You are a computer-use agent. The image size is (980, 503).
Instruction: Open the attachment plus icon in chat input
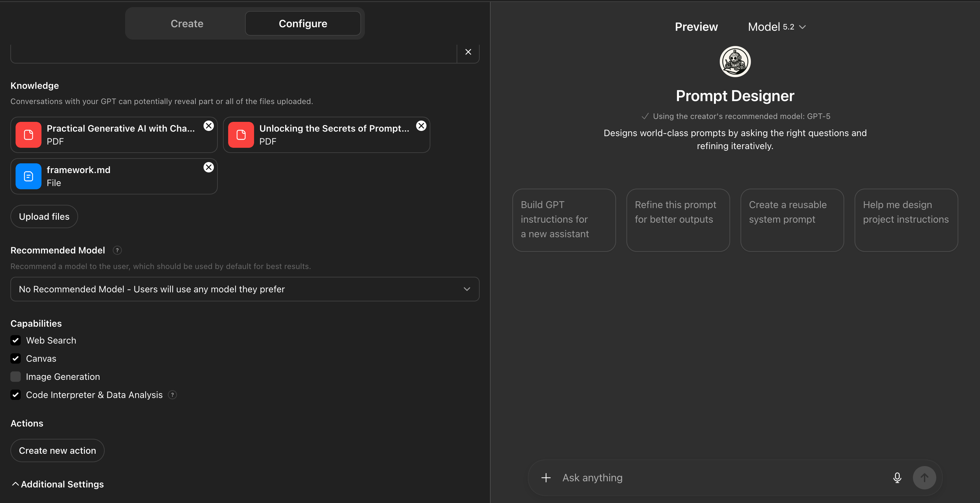click(546, 477)
